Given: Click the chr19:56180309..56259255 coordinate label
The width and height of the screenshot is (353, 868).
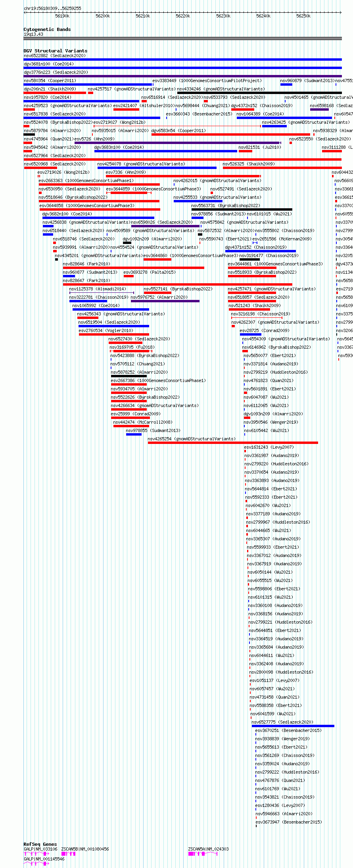Looking at the screenshot, I should tap(52, 8).
